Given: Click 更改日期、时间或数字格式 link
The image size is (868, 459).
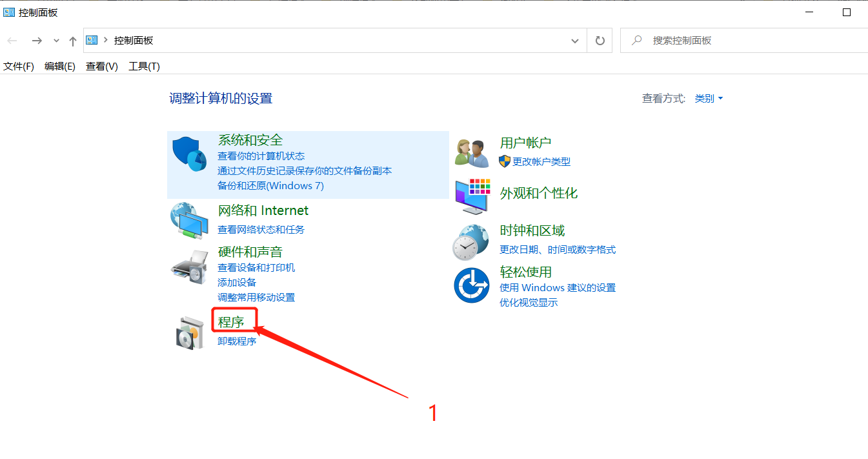Looking at the screenshot, I should [558, 249].
